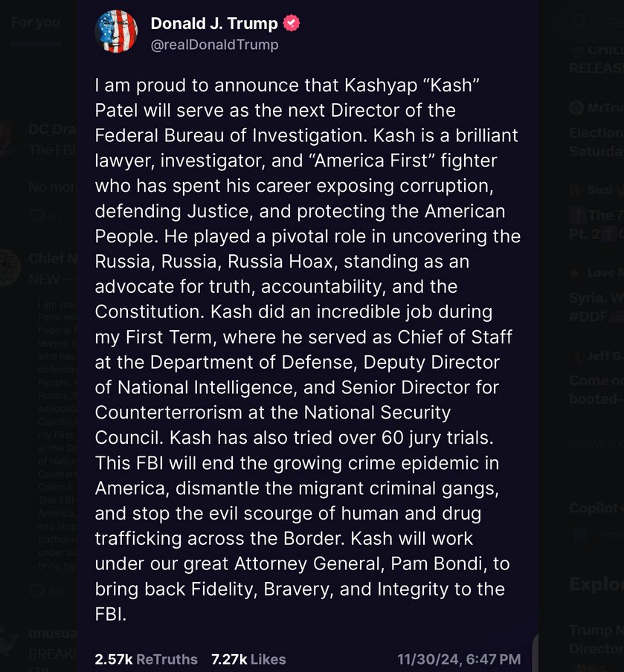The height and width of the screenshot is (672, 624).
Task: Open the Trump N Explore headline
Action: (x=596, y=639)
